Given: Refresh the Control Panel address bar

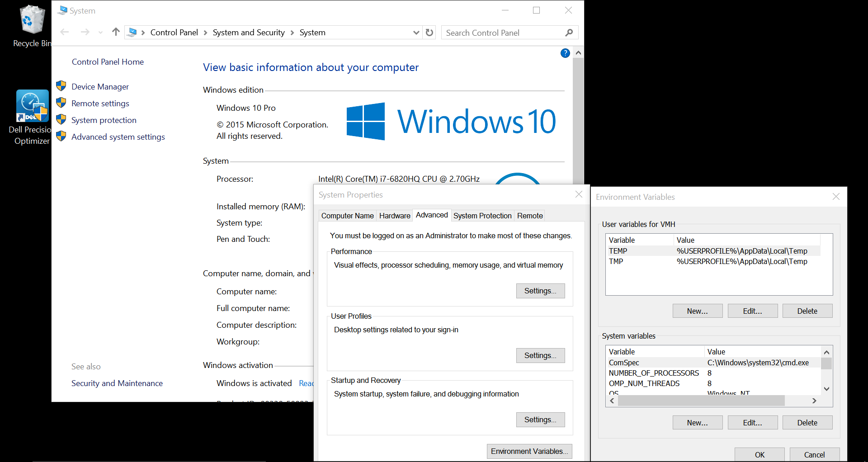Looking at the screenshot, I should (429, 33).
